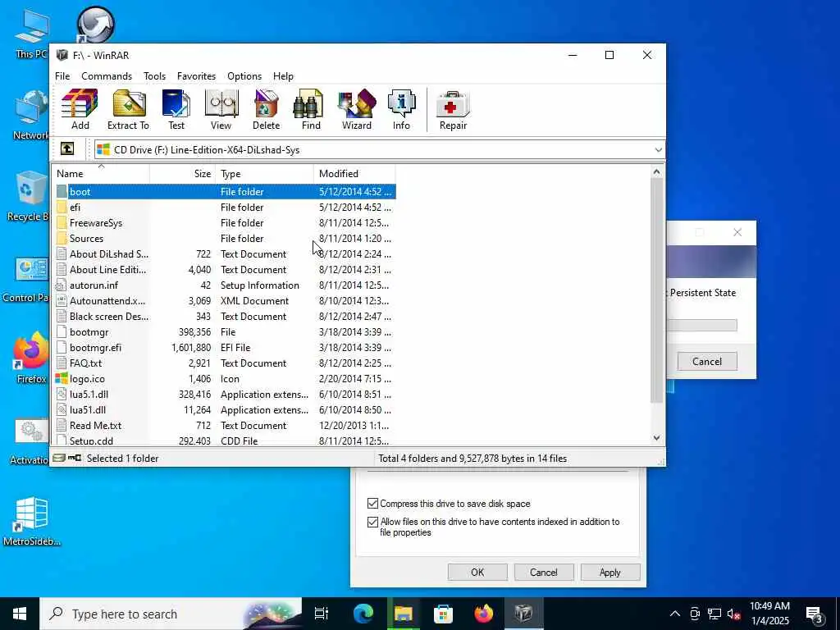Screen dimensions: 840x630
Task: Select the Read Me.txt file
Action: pos(225,425)
